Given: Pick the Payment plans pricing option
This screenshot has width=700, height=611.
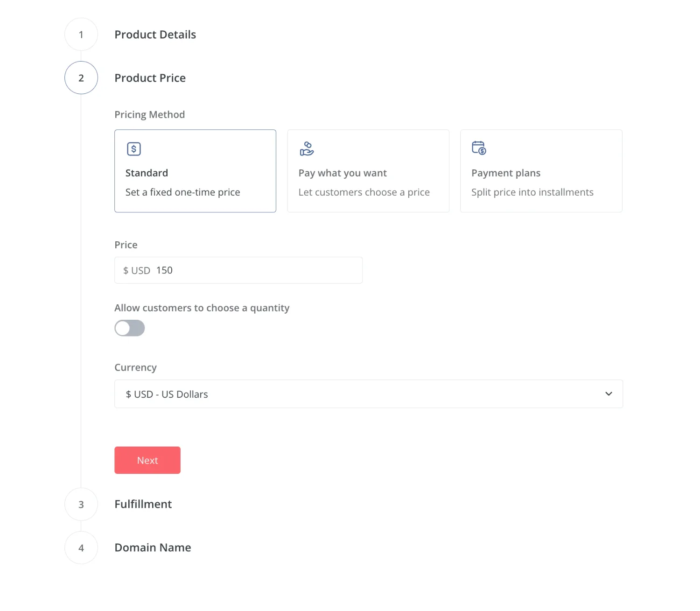Looking at the screenshot, I should [x=541, y=171].
